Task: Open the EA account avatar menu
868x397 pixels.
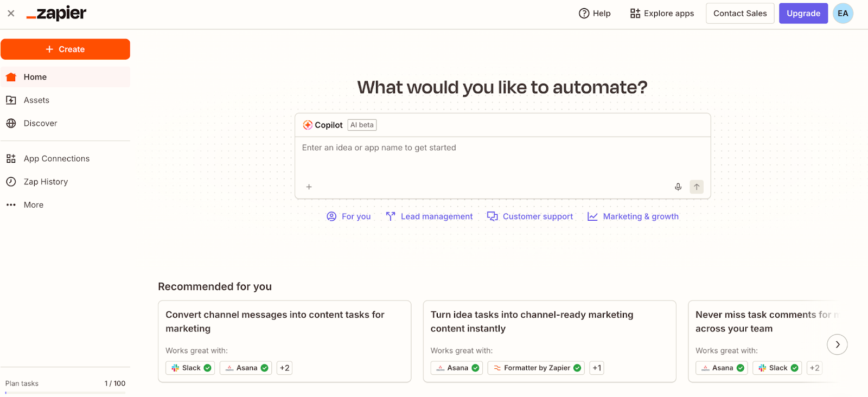Action: (x=843, y=14)
